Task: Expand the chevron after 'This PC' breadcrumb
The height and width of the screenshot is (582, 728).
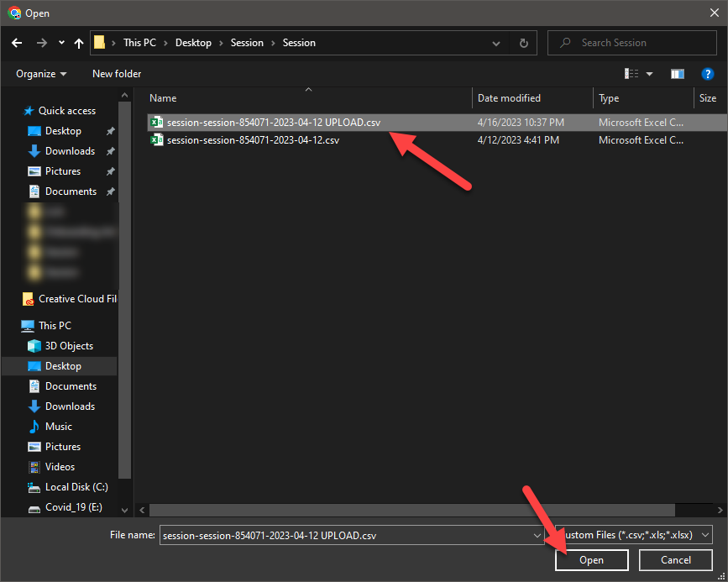Action: click(165, 43)
